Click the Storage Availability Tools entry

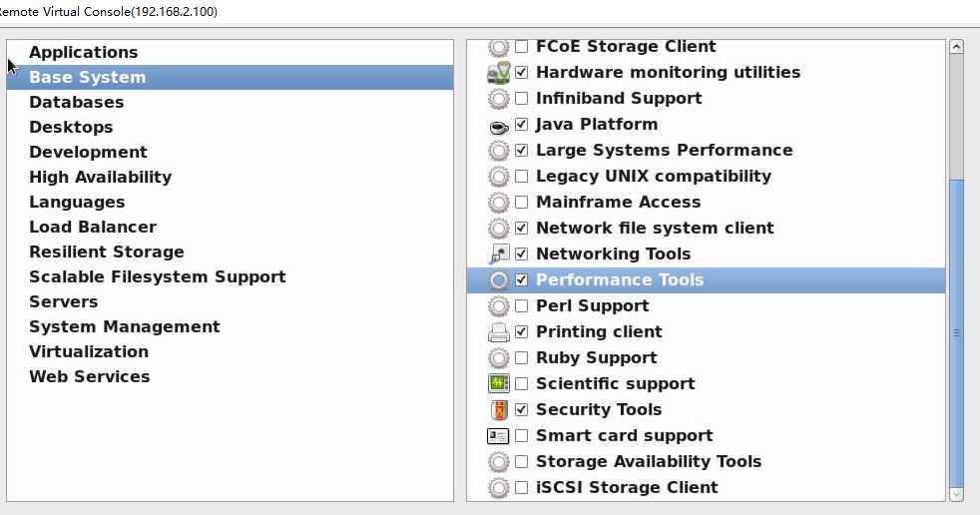(648, 461)
